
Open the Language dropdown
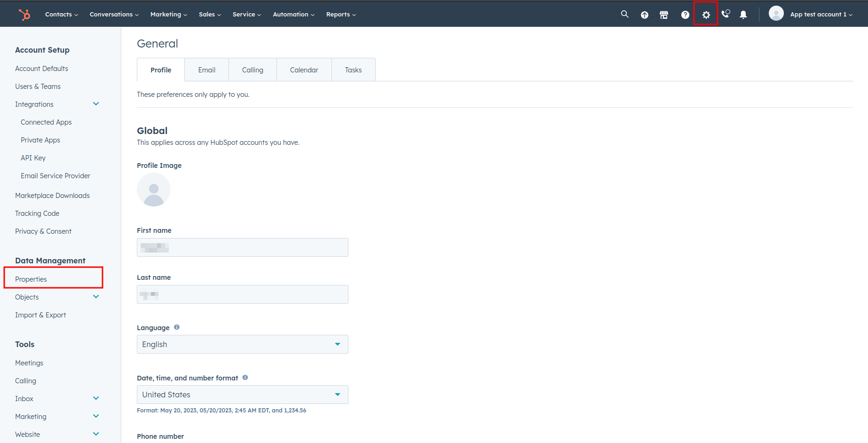242,344
